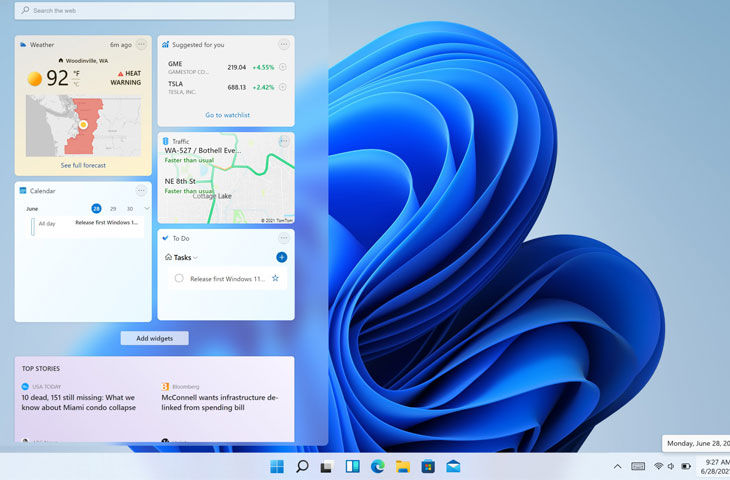Launch Microsoft Store from the taskbar

pyautogui.click(x=427, y=466)
